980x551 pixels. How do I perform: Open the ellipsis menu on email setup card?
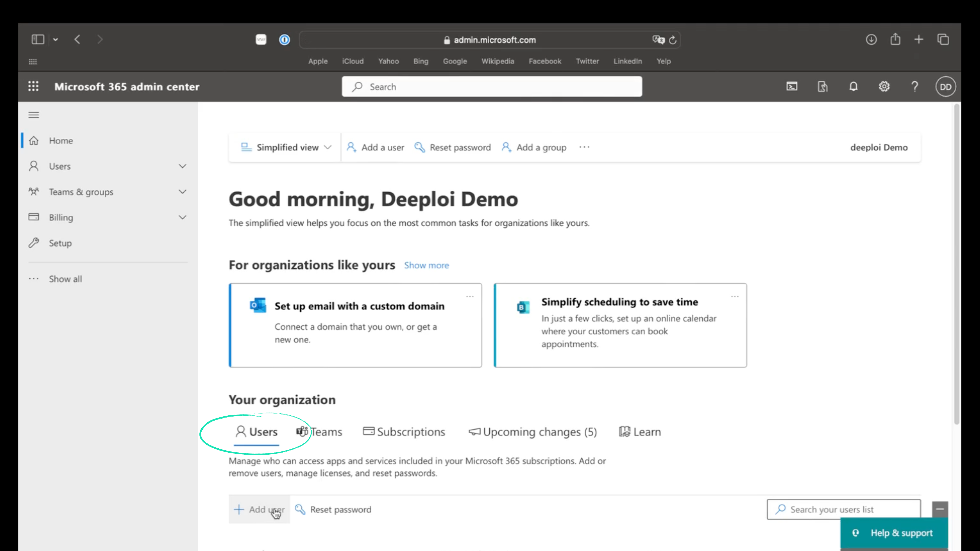[x=470, y=296]
